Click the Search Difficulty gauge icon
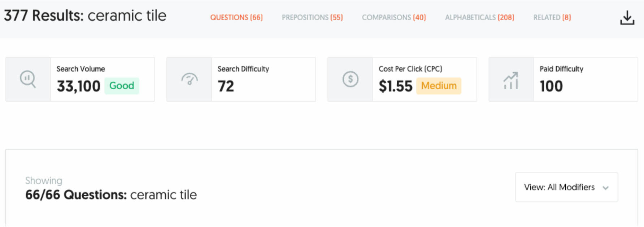Image resolution: width=644 pixels, height=227 pixels. pyautogui.click(x=189, y=79)
